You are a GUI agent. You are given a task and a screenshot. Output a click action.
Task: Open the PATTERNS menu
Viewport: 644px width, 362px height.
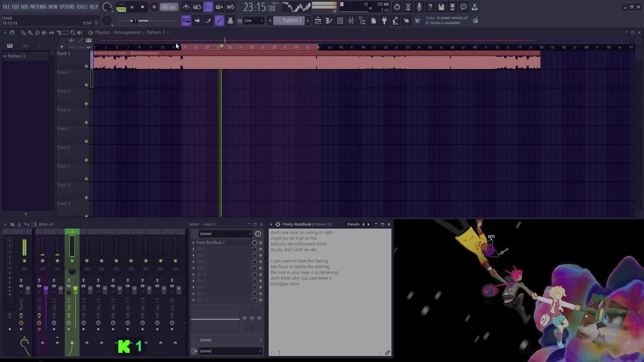click(x=38, y=7)
